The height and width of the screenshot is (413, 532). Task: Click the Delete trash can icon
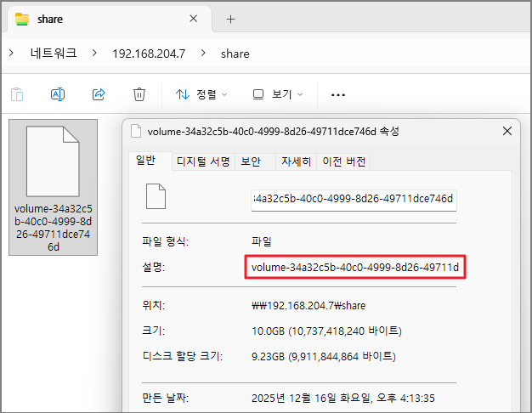pyautogui.click(x=139, y=94)
